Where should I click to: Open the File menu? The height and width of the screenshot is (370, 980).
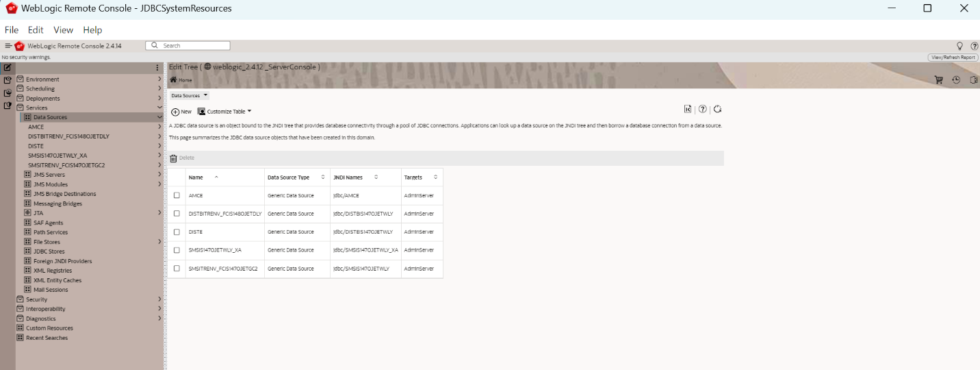point(12,30)
